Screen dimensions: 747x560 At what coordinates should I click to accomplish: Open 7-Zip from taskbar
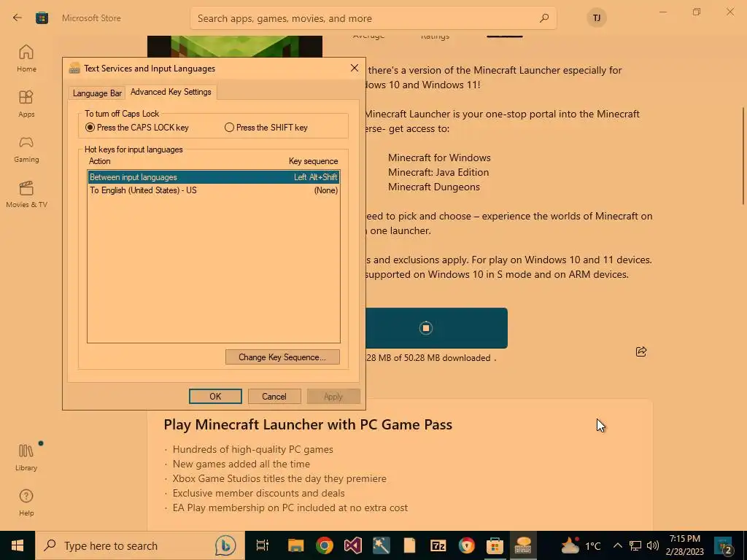point(438,545)
